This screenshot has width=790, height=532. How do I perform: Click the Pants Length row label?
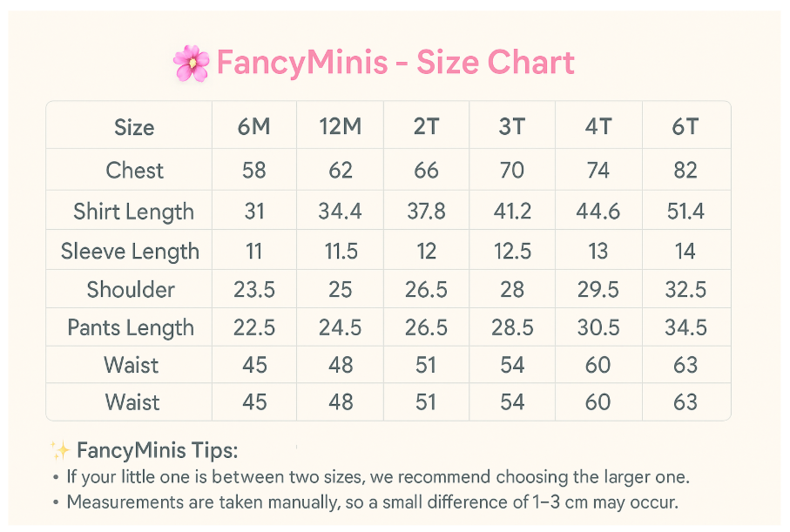tap(131, 328)
